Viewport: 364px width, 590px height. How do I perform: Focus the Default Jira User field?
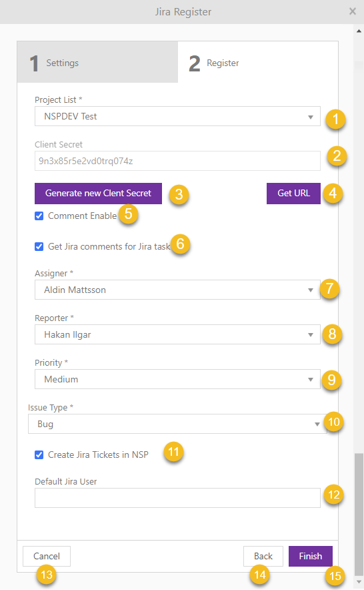pos(177,498)
